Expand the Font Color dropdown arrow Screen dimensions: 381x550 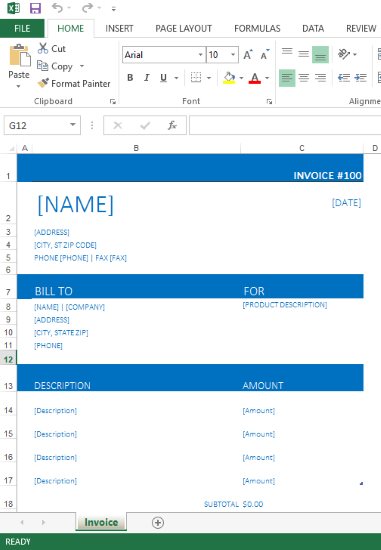pyautogui.click(x=267, y=78)
